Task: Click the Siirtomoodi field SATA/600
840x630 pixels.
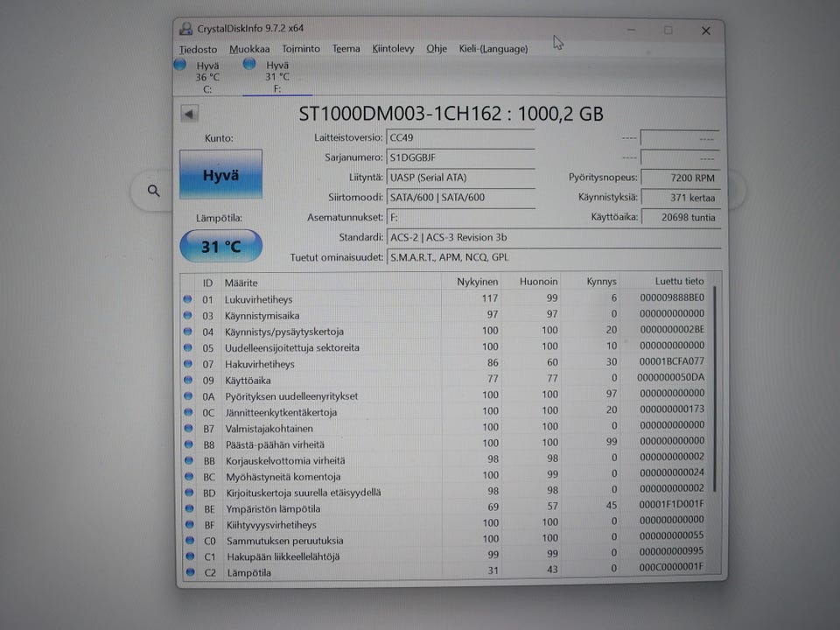Action: (x=460, y=197)
